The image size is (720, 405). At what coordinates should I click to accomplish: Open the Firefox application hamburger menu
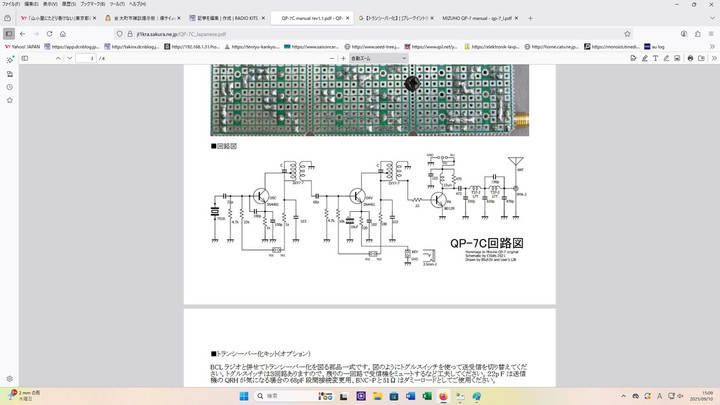pyautogui.click(x=711, y=34)
